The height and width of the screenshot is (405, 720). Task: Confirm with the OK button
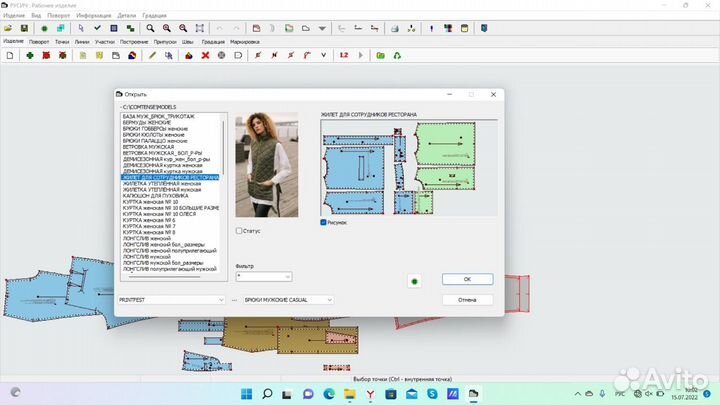coord(467,279)
